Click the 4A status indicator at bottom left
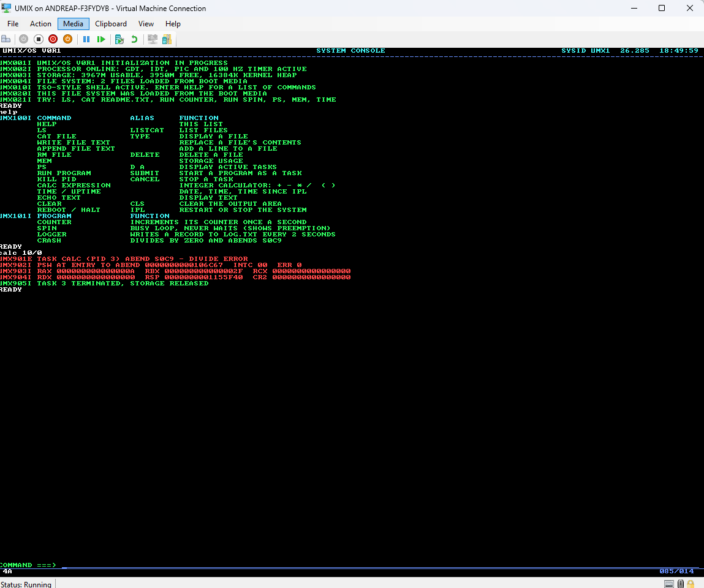Image resolution: width=704 pixels, height=588 pixels. pos(7,571)
